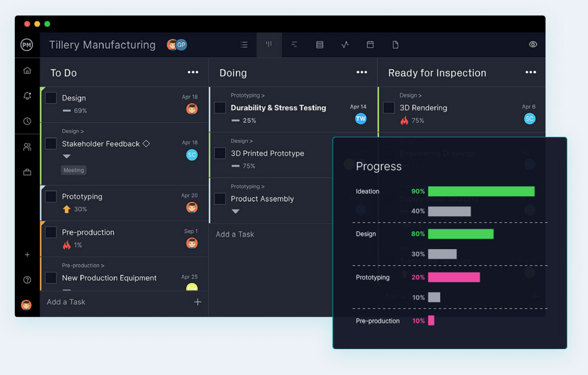Switch to Gantt view icon
Viewport: 588px width, 375px height.
[294, 44]
